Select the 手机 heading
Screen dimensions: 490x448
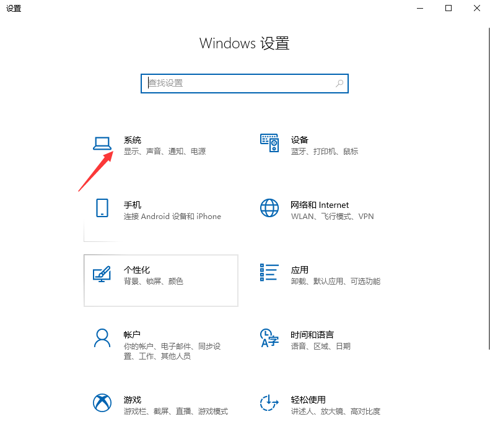click(x=132, y=205)
